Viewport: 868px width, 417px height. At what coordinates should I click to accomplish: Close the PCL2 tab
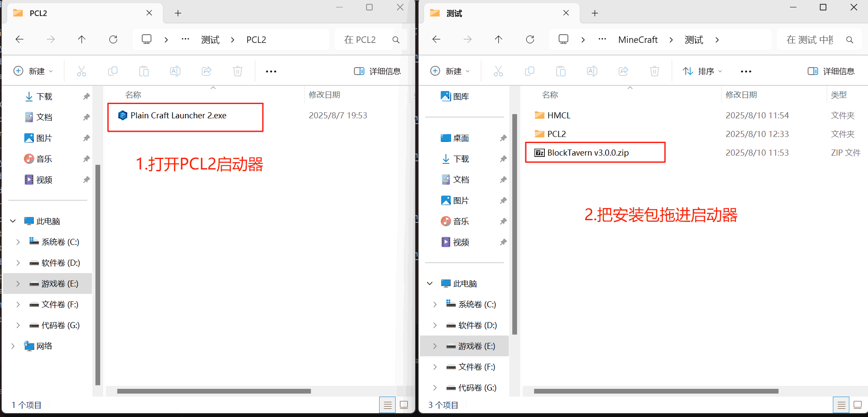[x=149, y=13]
